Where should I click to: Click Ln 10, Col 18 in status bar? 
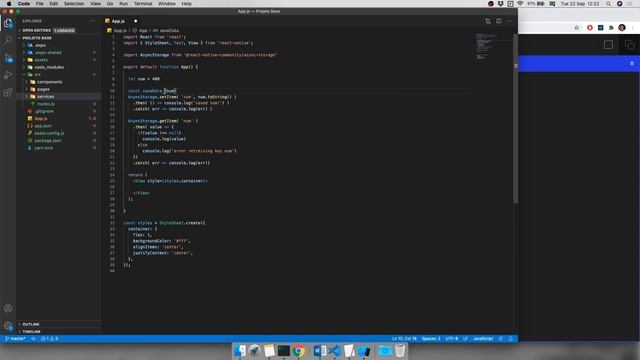404,339
